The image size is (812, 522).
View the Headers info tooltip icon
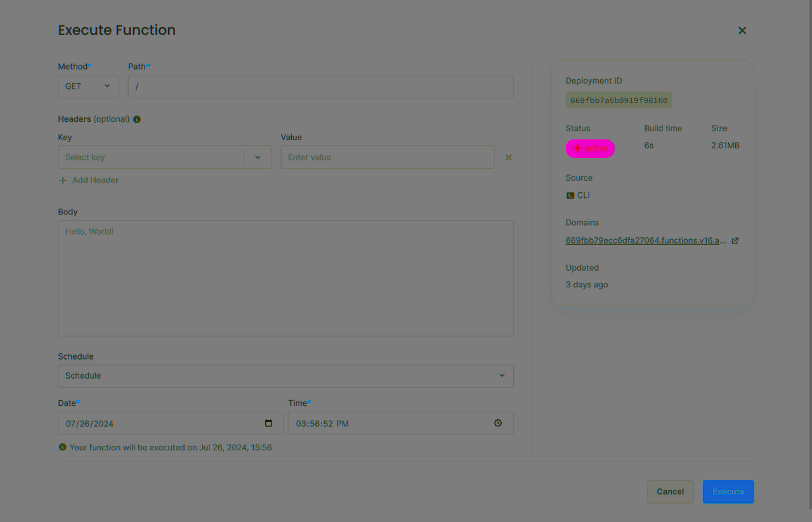click(x=137, y=119)
